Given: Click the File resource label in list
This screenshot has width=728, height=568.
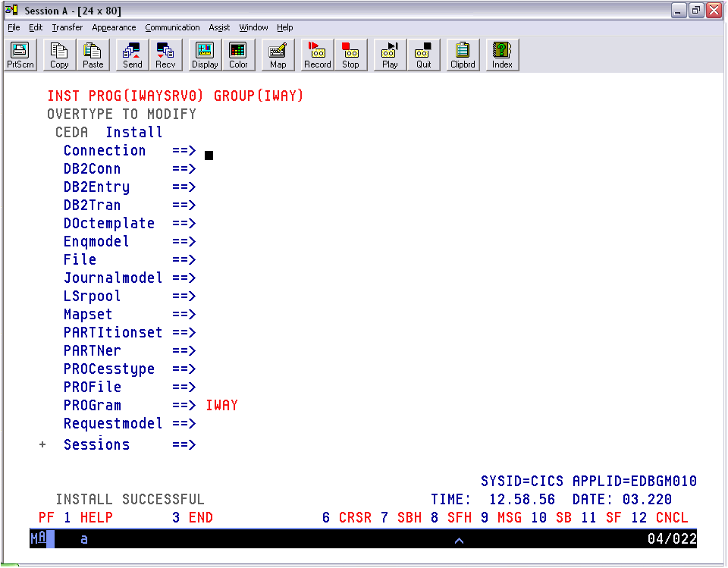Looking at the screenshot, I should 80,259.
